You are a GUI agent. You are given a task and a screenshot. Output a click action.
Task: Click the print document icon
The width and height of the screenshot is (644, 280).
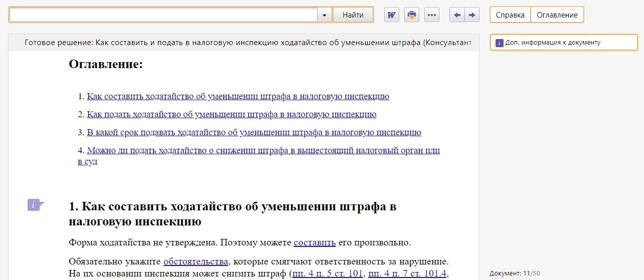pos(412,15)
